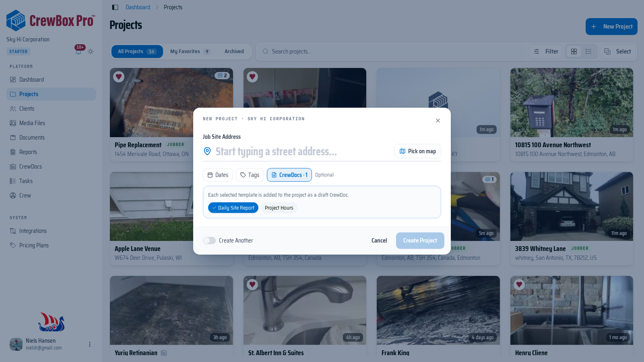Cancel the new project dialog

click(379, 241)
